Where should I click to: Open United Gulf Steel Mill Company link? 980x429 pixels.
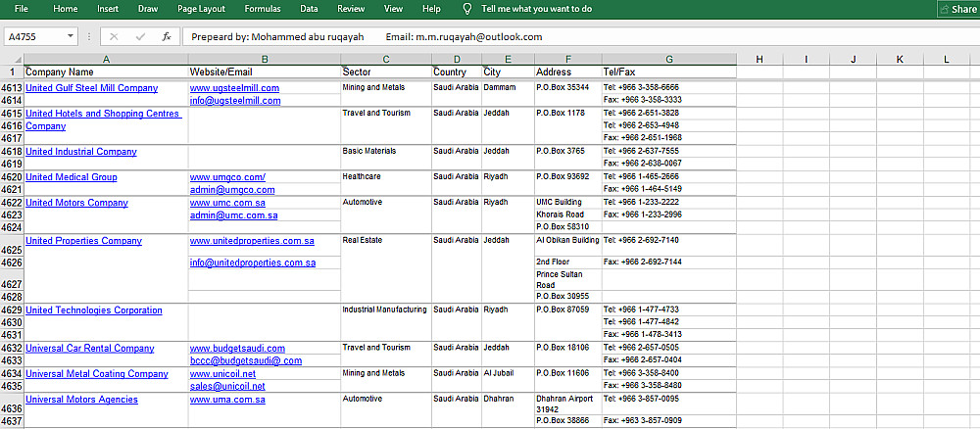(92, 88)
